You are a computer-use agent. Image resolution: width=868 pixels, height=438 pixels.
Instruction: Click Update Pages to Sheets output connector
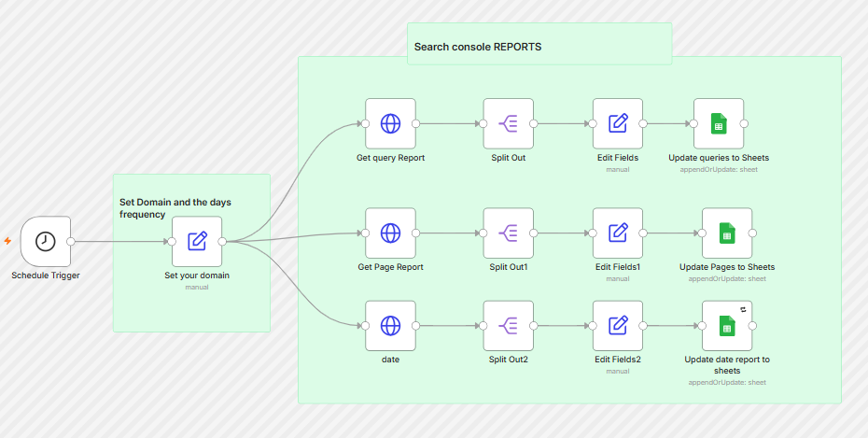coord(752,233)
